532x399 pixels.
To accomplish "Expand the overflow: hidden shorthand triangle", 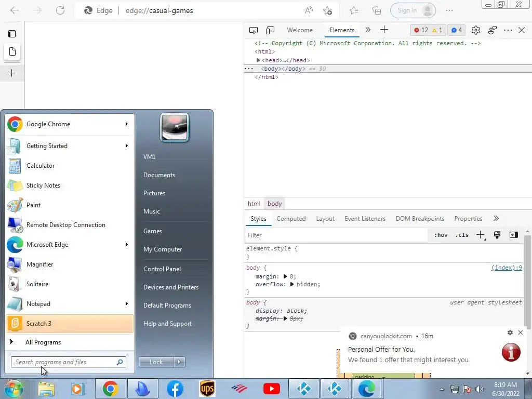I will (292, 284).
